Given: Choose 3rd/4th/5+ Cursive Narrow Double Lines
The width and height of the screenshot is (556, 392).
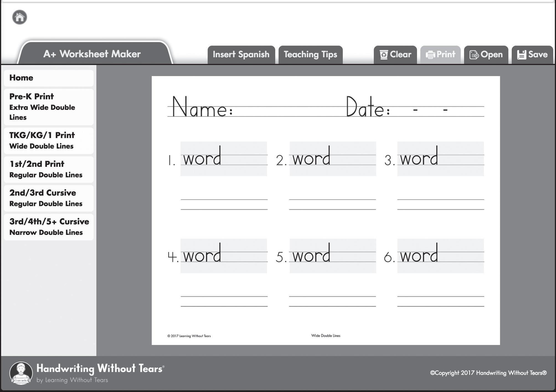Looking at the screenshot, I should point(49,227).
